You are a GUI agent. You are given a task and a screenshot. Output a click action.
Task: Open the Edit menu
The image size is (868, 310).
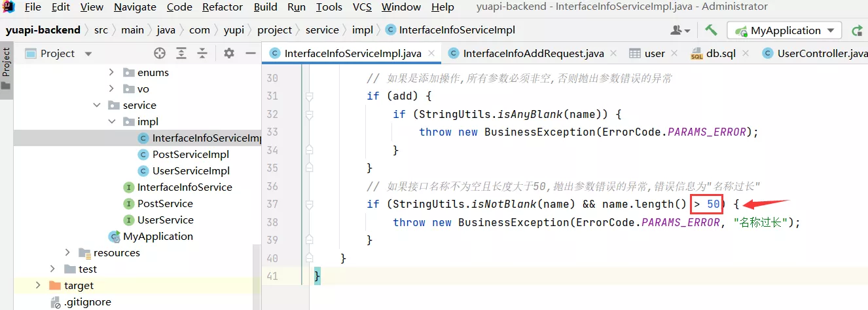[60, 7]
